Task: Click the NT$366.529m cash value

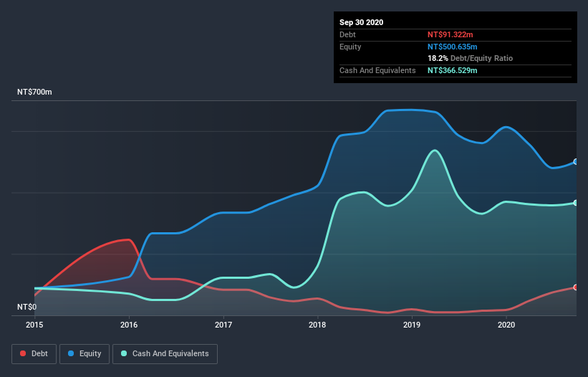Action: pyautogui.click(x=452, y=70)
